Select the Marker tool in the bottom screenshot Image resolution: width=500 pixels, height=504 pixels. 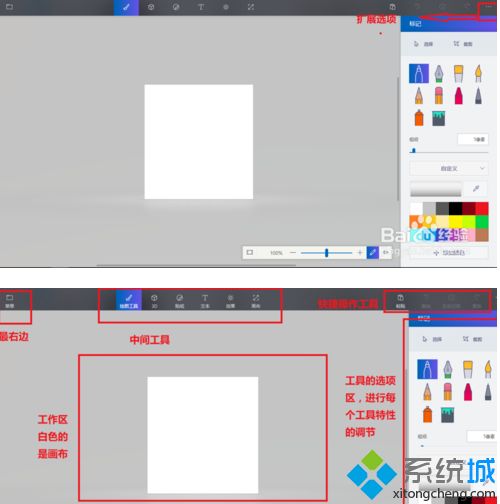(427, 369)
